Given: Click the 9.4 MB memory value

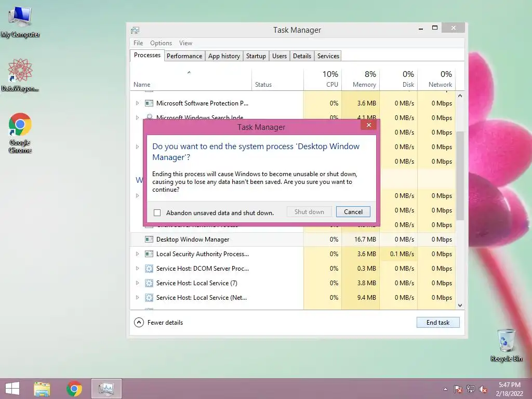Looking at the screenshot, I should point(366,298).
